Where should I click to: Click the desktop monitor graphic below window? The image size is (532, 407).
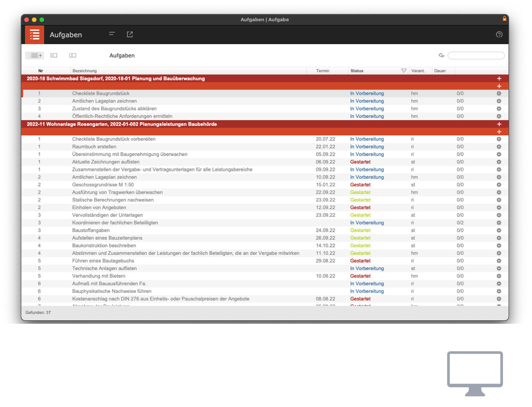pos(475,373)
